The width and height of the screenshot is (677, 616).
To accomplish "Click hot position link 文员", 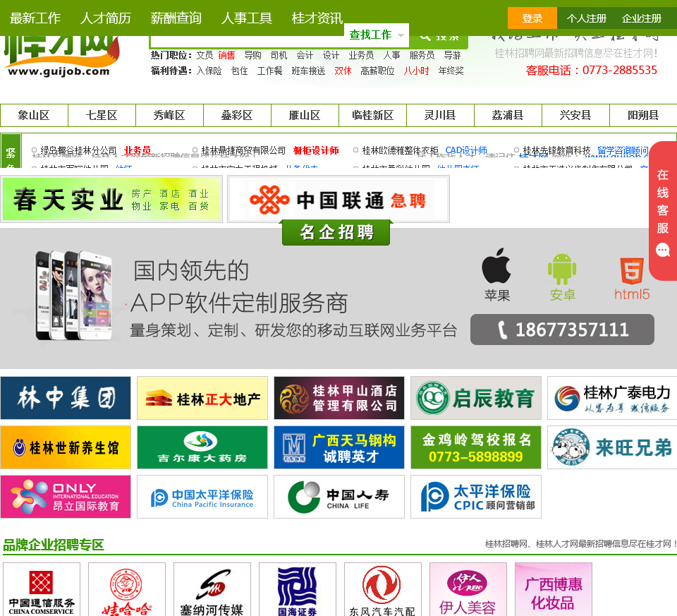I will click(x=205, y=55).
